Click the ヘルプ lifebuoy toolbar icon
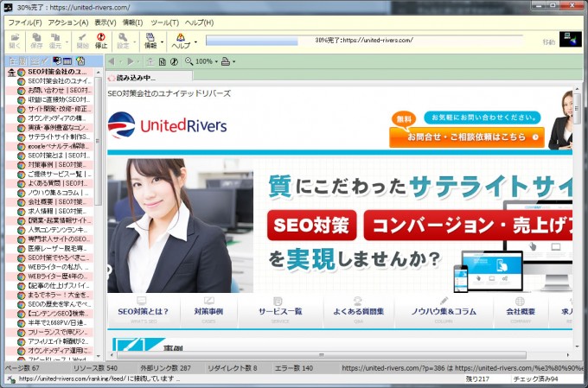 (x=181, y=41)
